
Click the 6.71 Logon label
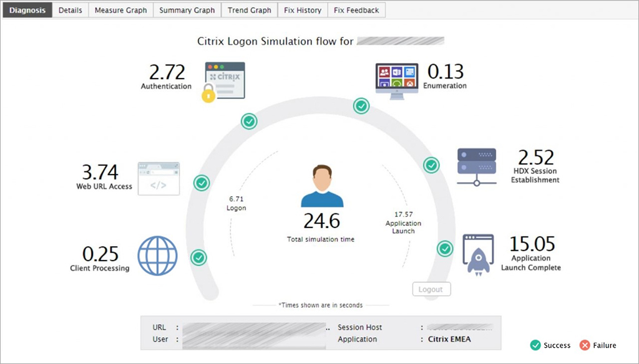tap(237, 203)
